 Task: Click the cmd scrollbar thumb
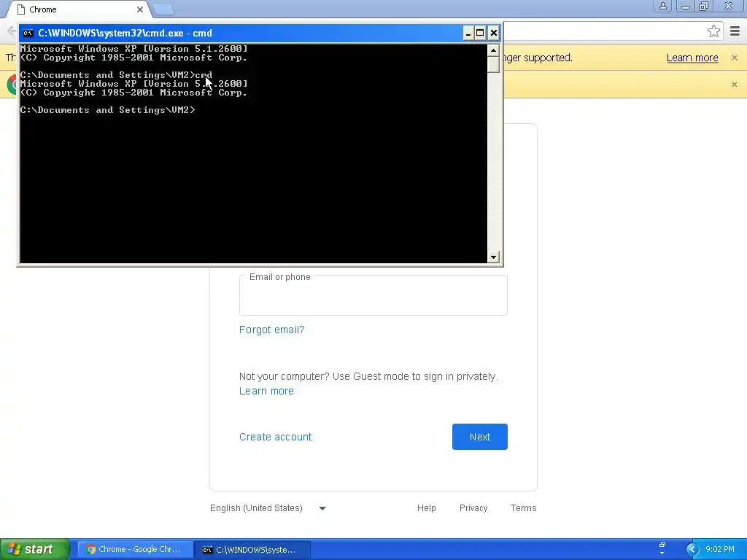coord(493,64)
